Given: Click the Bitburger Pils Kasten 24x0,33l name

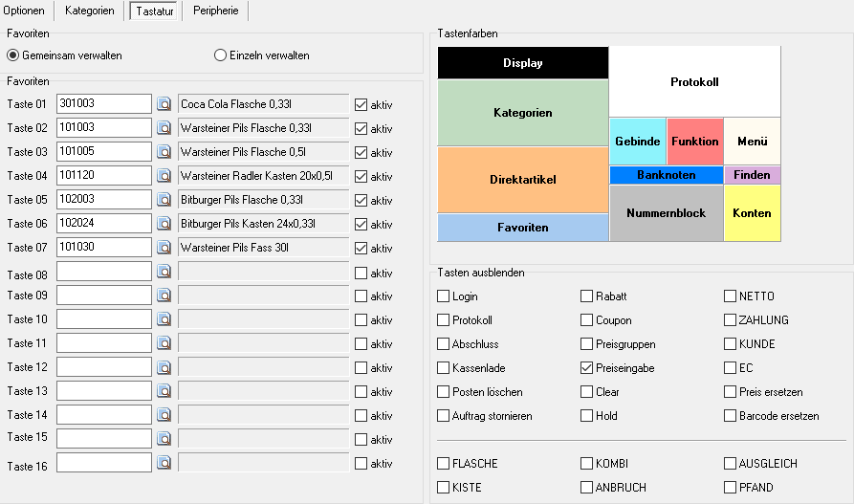Looking at the screenshot, I should pyautogui.click(x=264, y=224).
